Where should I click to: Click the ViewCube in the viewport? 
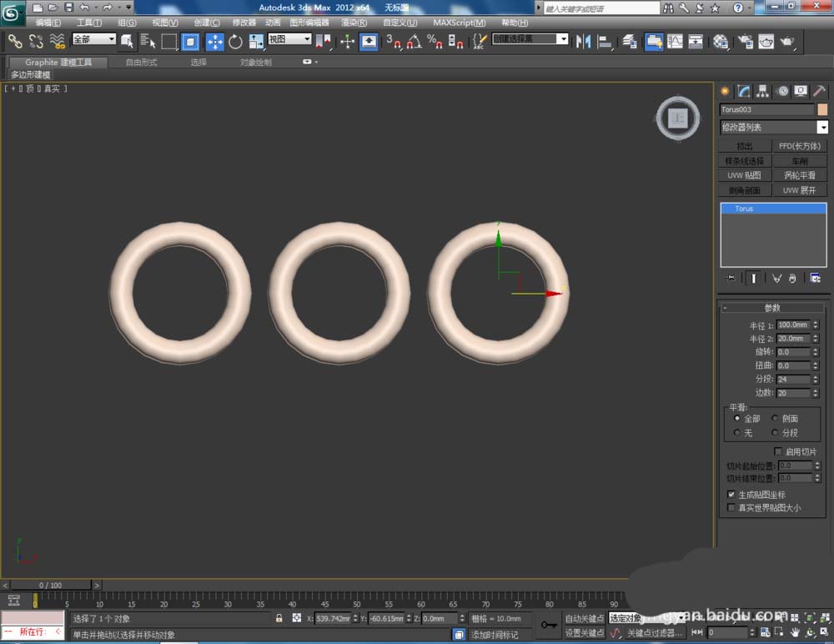[x=678, y=118]
